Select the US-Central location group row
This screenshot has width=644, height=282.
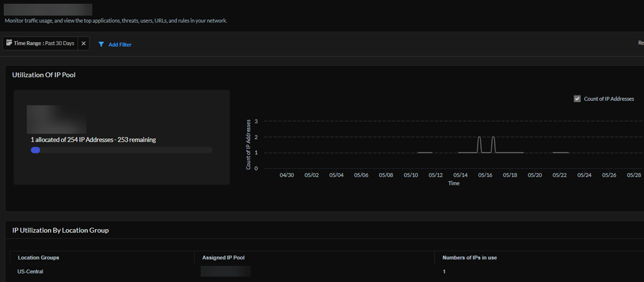[31, 272]
